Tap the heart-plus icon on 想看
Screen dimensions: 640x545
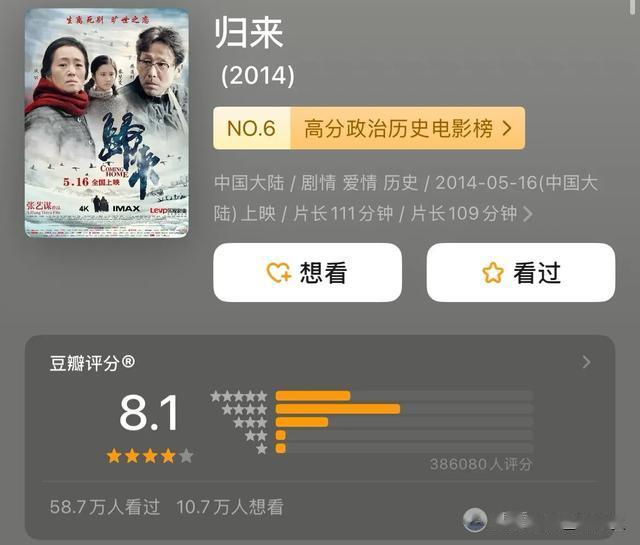(279, 272)
